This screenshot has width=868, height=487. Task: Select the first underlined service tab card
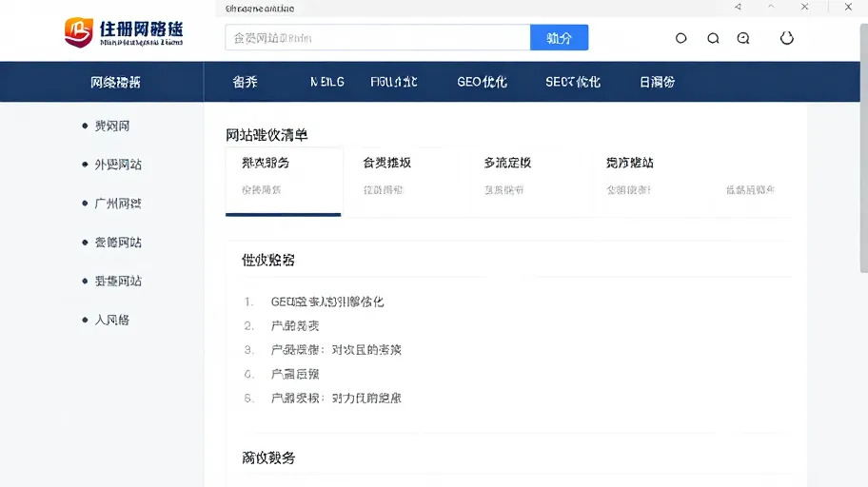(x=284, y=182)
